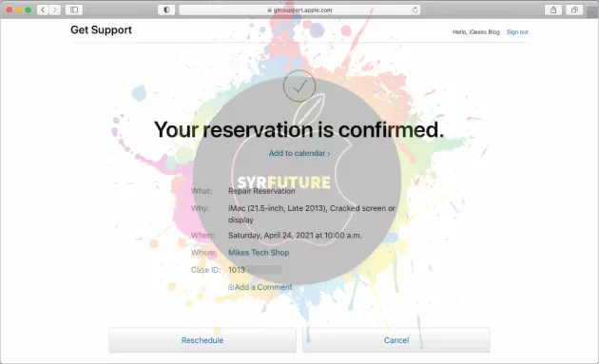Cancel the reservation with the Cancel button
The image size is (599, 364).
pyautogui.click(x=396, y=340)
